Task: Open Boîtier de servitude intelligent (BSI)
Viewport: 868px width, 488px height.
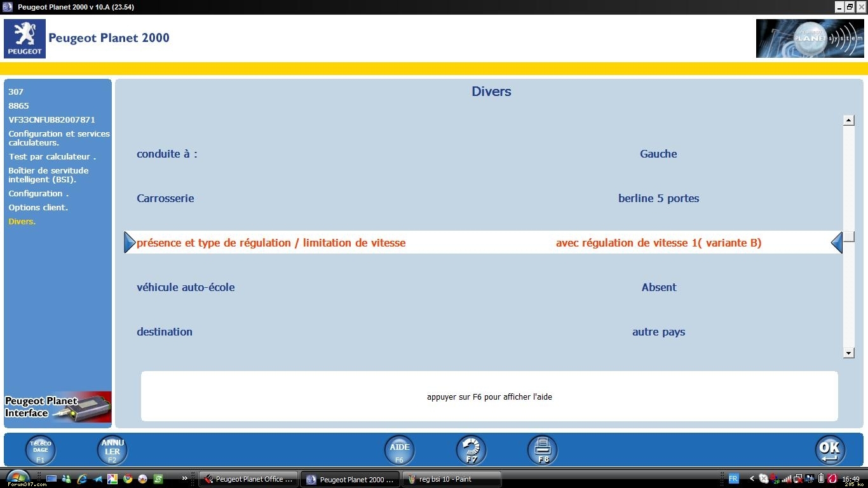Action: pyautogui.click(x=48, y=175)
